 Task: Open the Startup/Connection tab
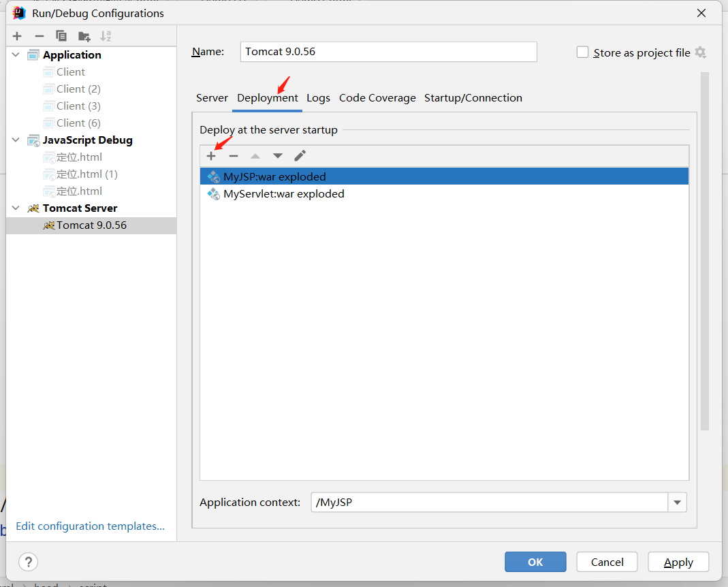[473, 98]
